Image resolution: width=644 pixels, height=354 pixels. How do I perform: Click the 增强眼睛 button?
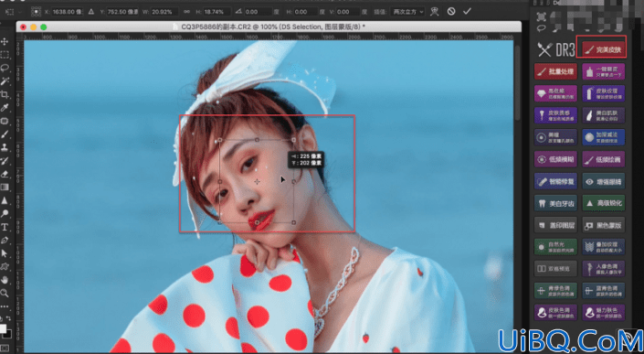603,181
